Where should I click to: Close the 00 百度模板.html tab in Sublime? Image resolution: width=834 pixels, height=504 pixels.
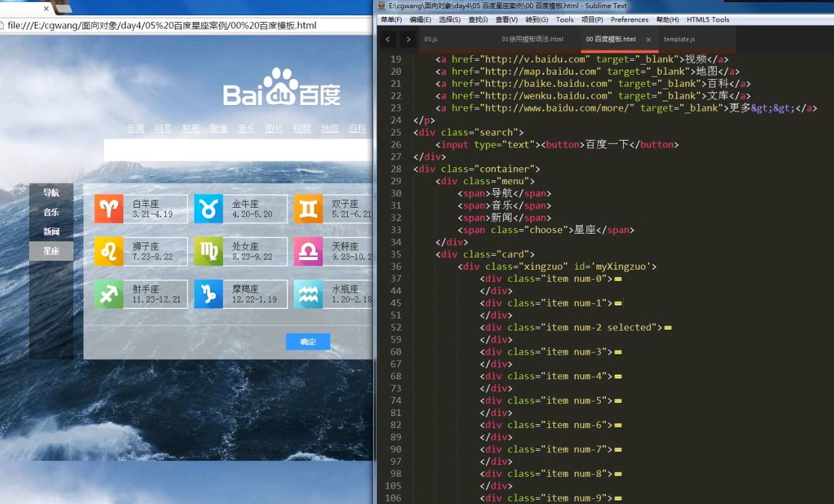(648, 39)
